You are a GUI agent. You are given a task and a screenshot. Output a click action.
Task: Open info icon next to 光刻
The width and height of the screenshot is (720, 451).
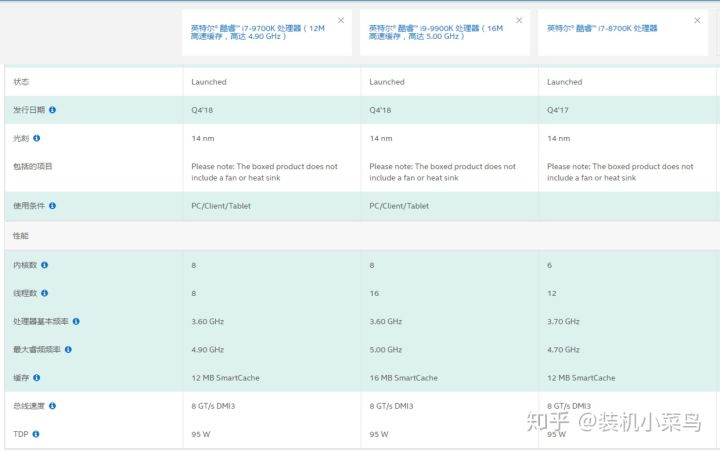(x=37, y=138)
